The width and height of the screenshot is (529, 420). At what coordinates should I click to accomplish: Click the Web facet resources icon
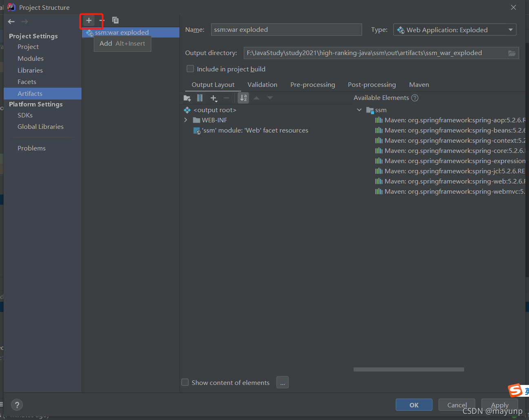pos(197,130)
